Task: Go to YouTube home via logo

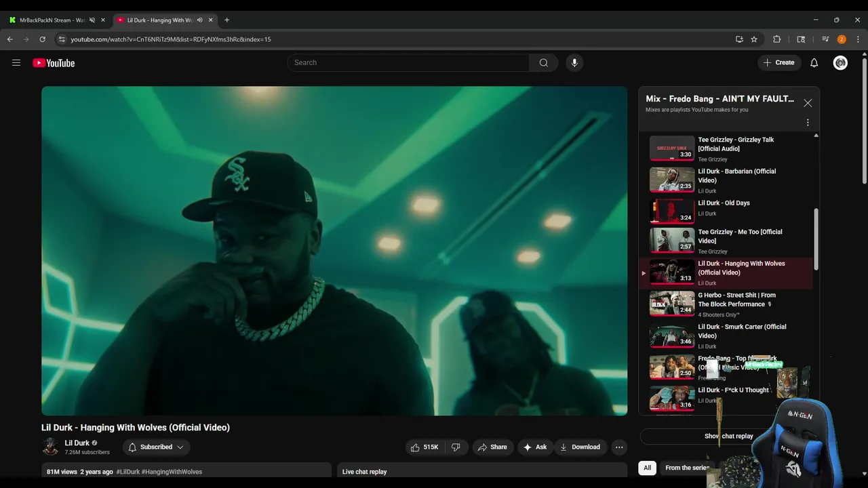Action: coord(54,63)
